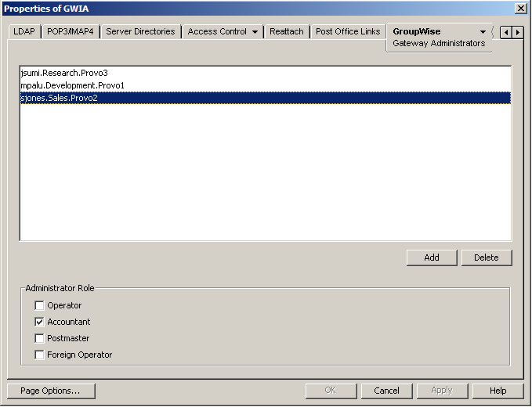Click the Delete button
The height and width of the screenshot is (407, 532).
pyautogui.click(x=487, y=258)
